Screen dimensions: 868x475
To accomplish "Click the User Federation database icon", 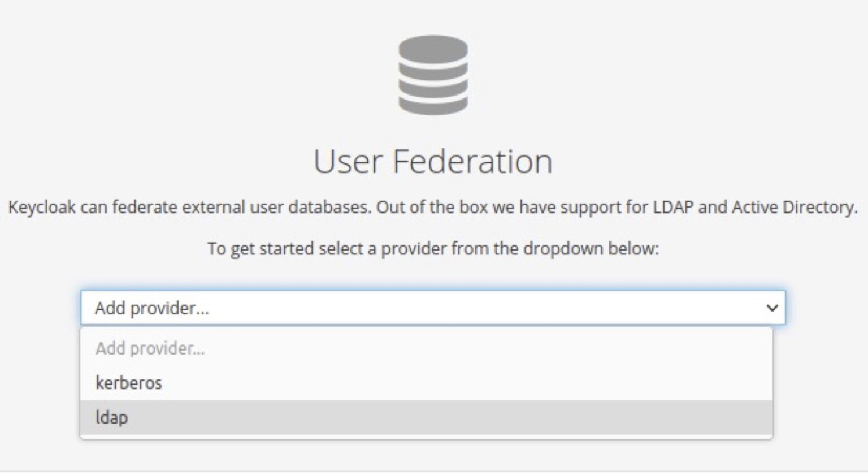I will tap(433, 75).
